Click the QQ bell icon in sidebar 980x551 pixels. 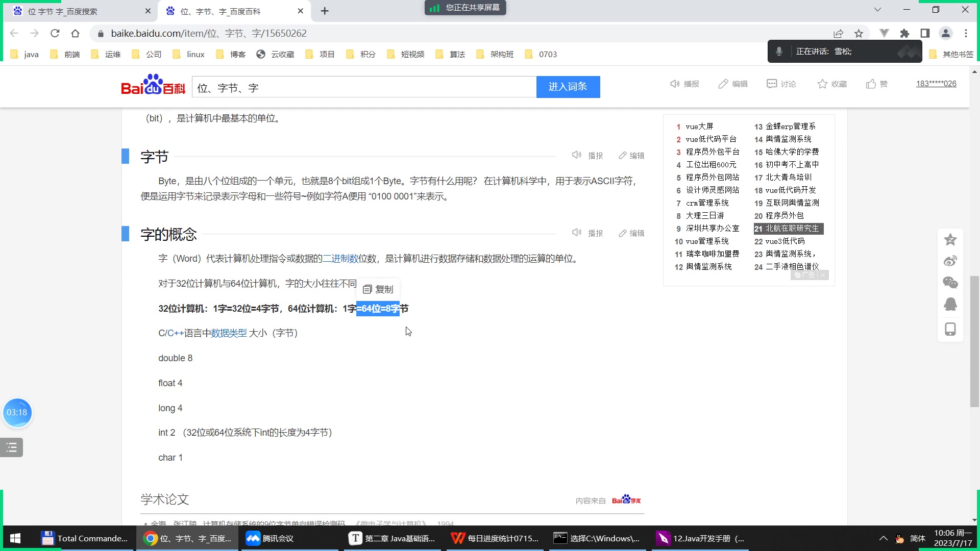point(950,305)
